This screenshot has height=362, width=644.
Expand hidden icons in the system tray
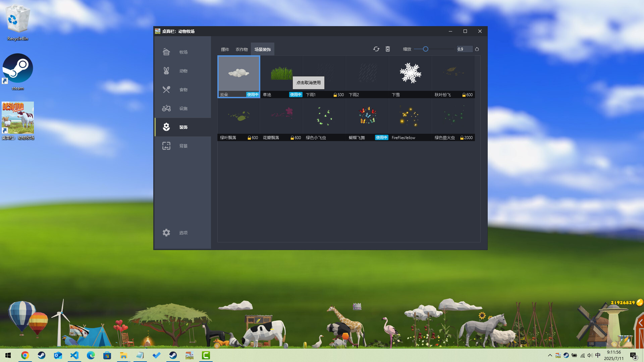coord(550,355)
